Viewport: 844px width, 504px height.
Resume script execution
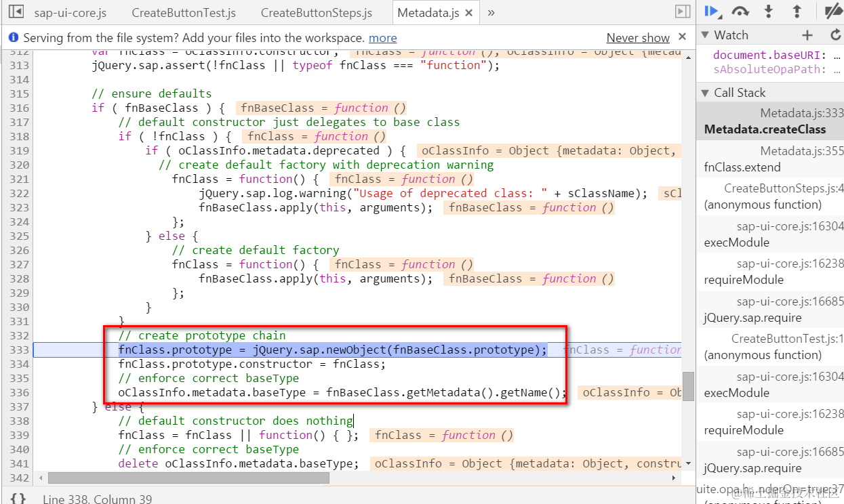coord(712,12)
